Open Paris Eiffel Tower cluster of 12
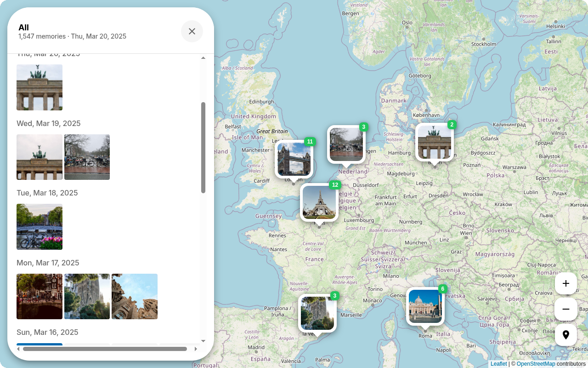The image size is (588, 368). coord(319,202)
